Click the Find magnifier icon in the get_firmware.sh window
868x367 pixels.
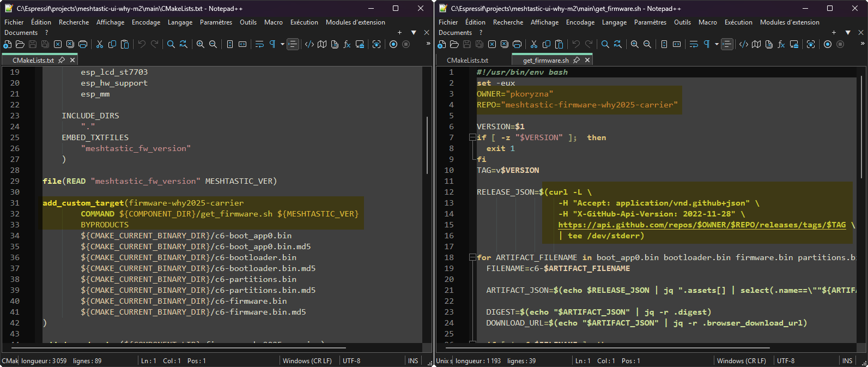click(605, 44)
